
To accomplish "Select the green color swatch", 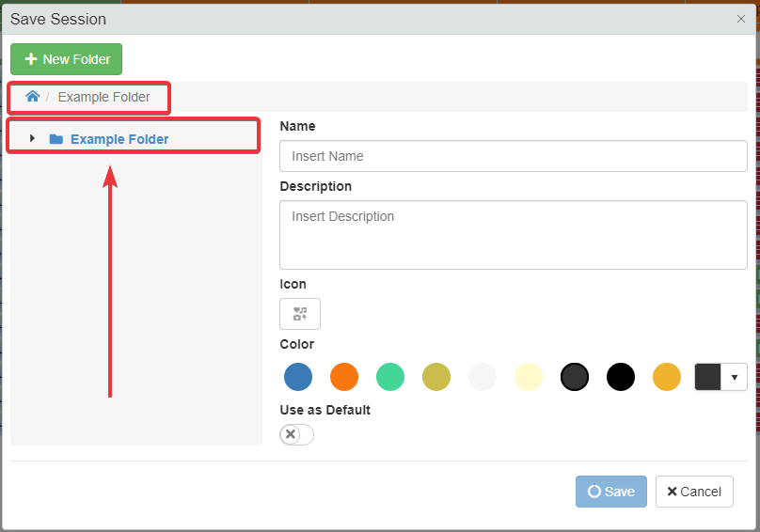I will click(x=390, y=377).
